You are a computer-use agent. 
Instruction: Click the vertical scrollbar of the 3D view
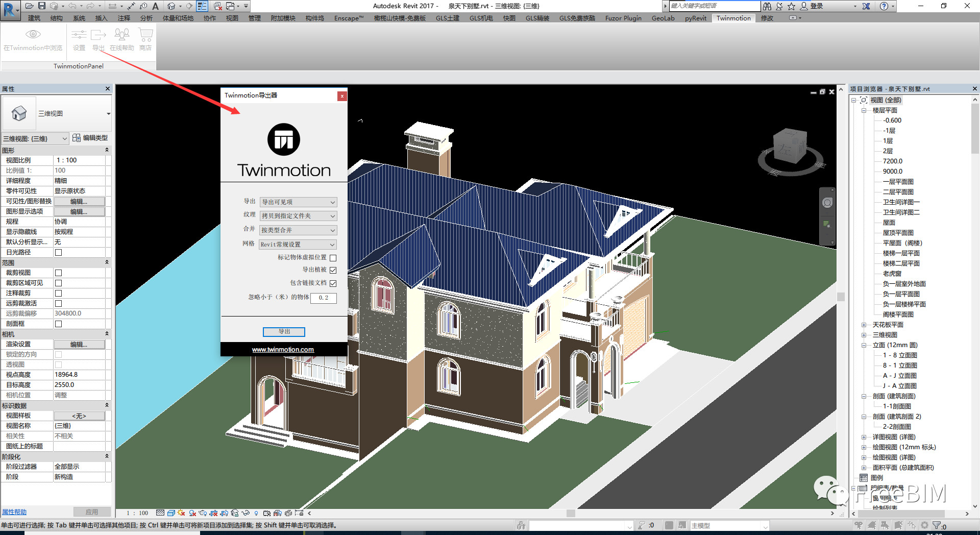point(841,297)
